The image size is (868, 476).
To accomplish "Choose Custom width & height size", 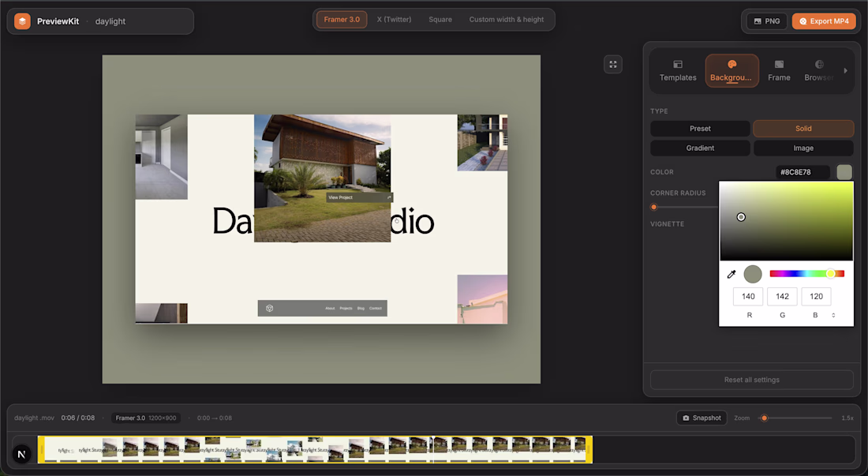I will 507,20.
